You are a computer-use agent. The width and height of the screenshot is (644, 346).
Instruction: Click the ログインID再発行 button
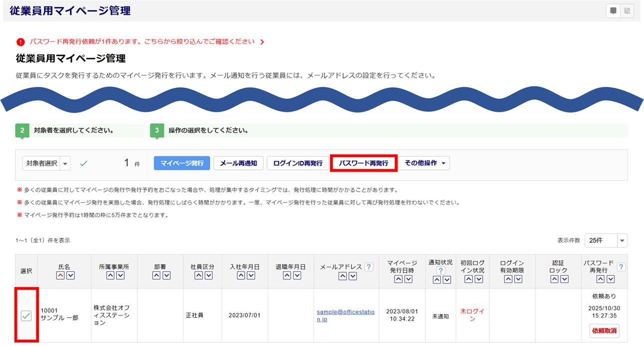[x=298, y=163]
